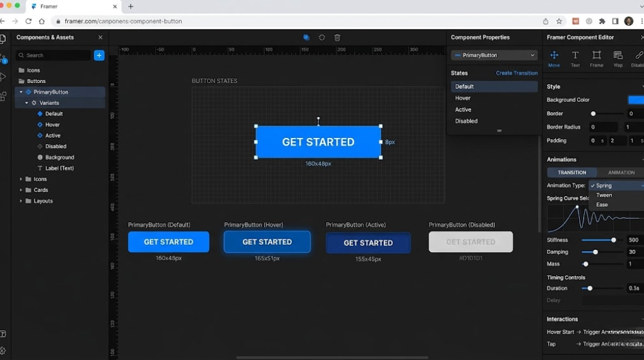Click the PrimaryButton (Active) preview button

click(368, 243)
